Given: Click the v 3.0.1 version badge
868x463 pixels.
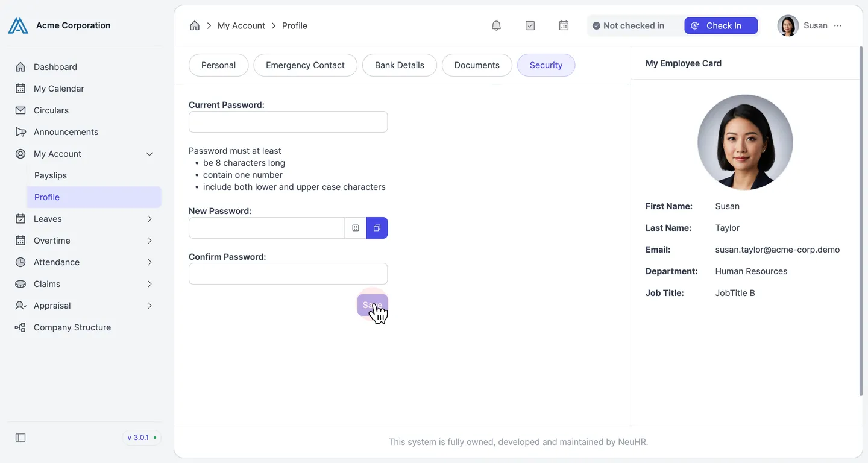Looking at the screenshot, I should pyautogui.click(x=142, y=438).
